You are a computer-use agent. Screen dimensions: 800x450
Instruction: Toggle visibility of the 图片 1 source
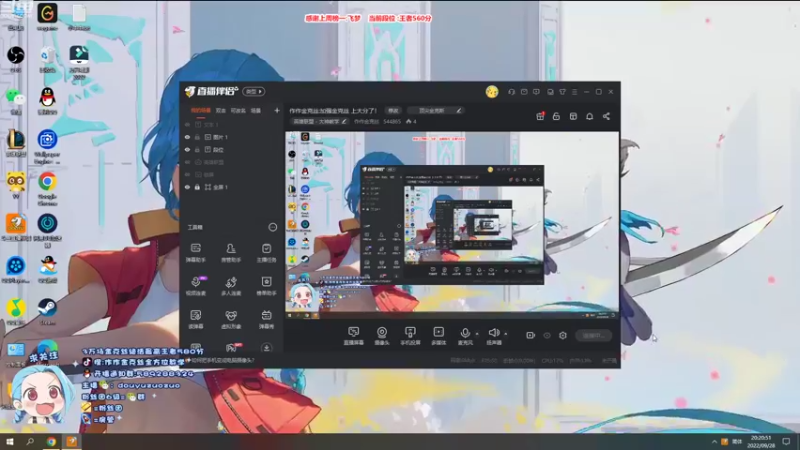(x=187, y=137)
